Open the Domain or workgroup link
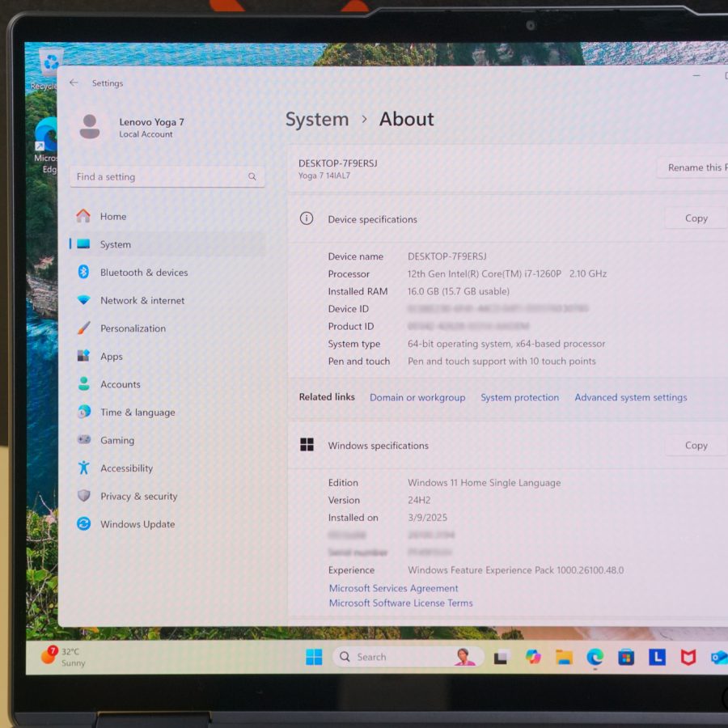 [417, 398]
